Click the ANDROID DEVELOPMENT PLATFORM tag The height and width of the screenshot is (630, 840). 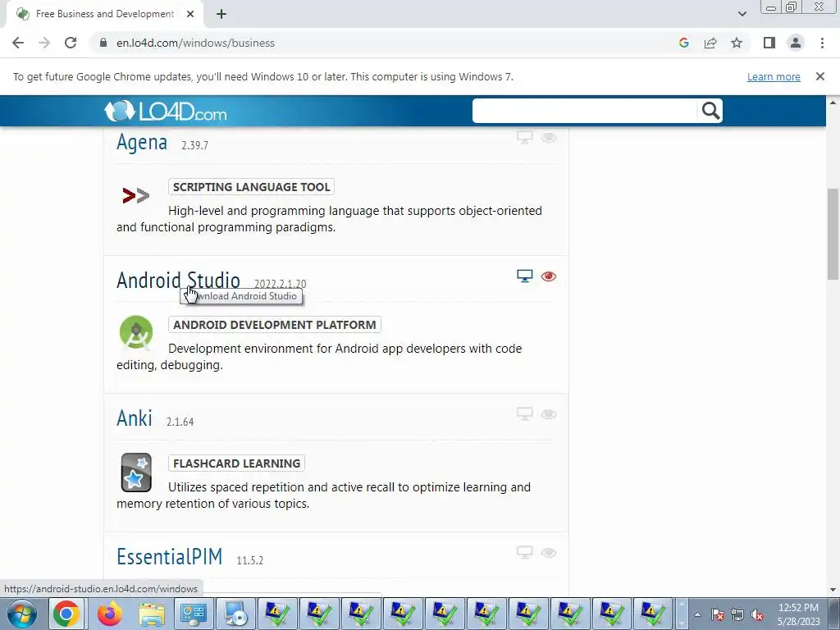tap(274, 325)
